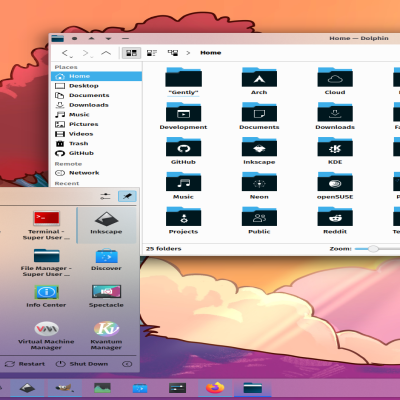
Task: Select the openSUSE folder
Action: point(335,186)
